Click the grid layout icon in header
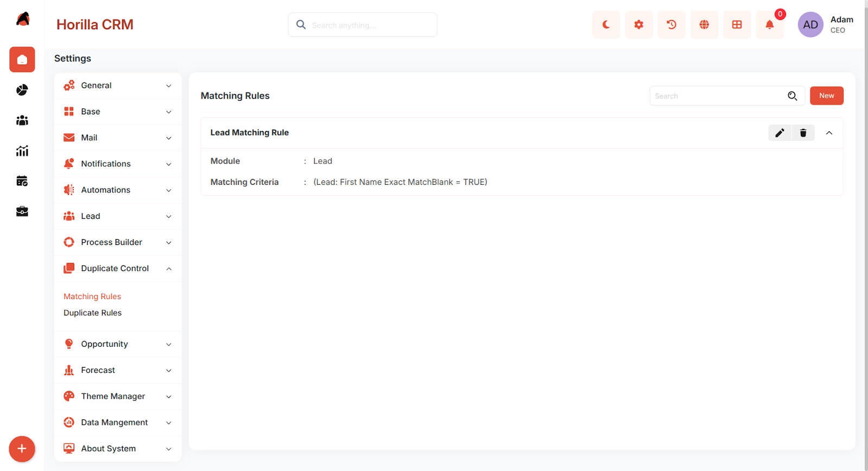Screen dimensions: 868x471 737,25
